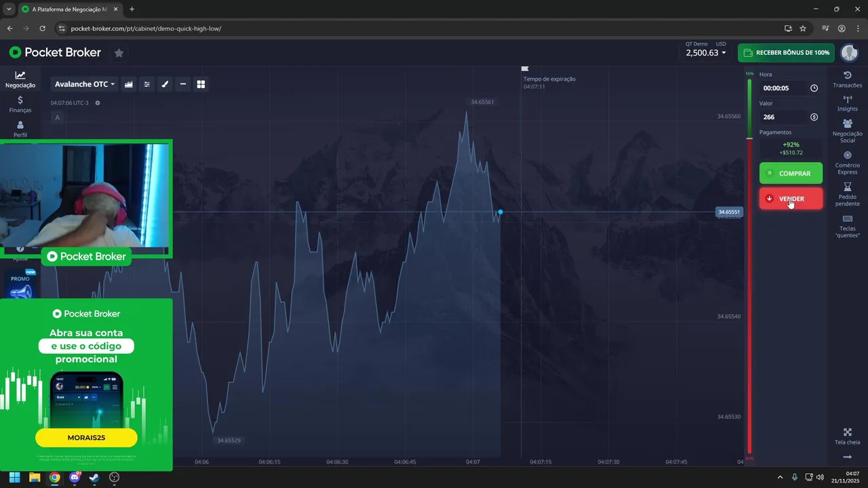Click the green Comprar button
The height and width of the screenshot is (488, 868).
(x=791, y=174)
